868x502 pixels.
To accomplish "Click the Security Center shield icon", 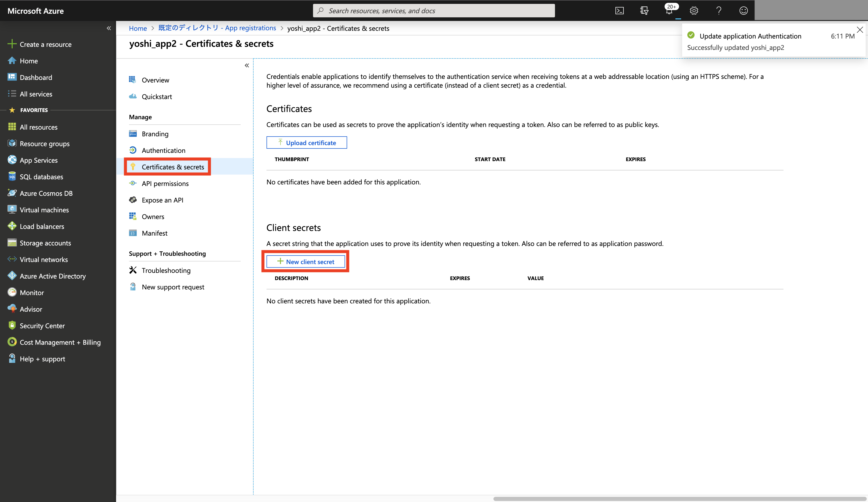I will tap(12, 325).
